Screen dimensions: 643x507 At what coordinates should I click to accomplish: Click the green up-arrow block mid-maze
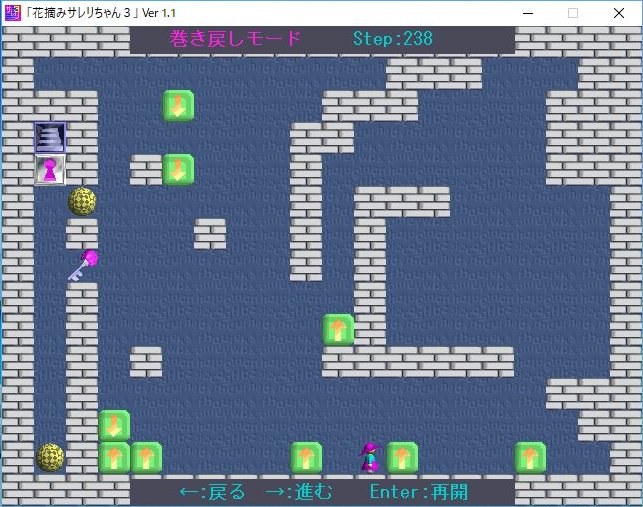click(338, 329)
